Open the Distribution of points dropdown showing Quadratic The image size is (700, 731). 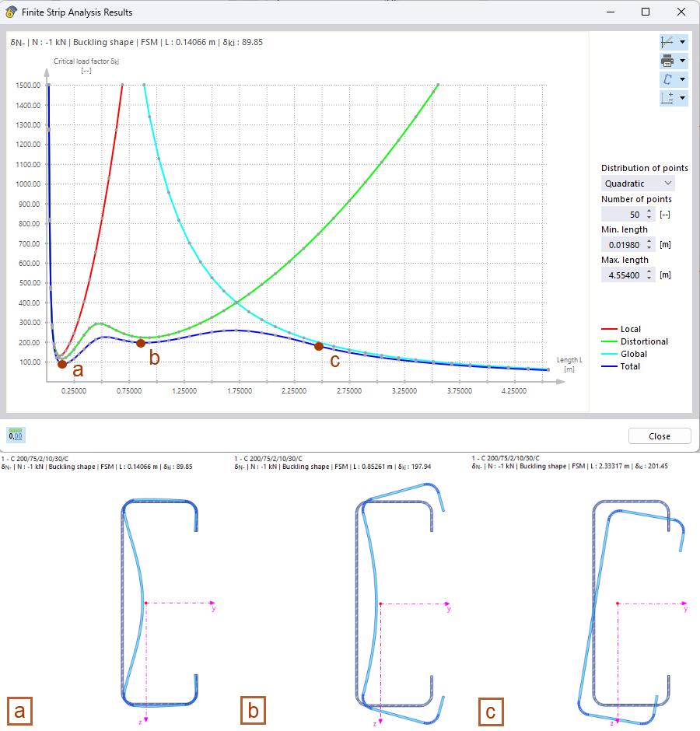[638, 183]
